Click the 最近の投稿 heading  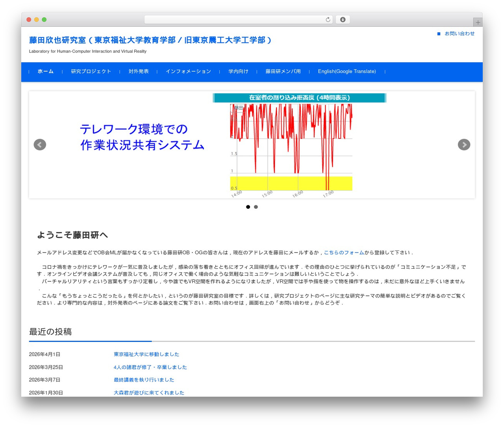50,332
